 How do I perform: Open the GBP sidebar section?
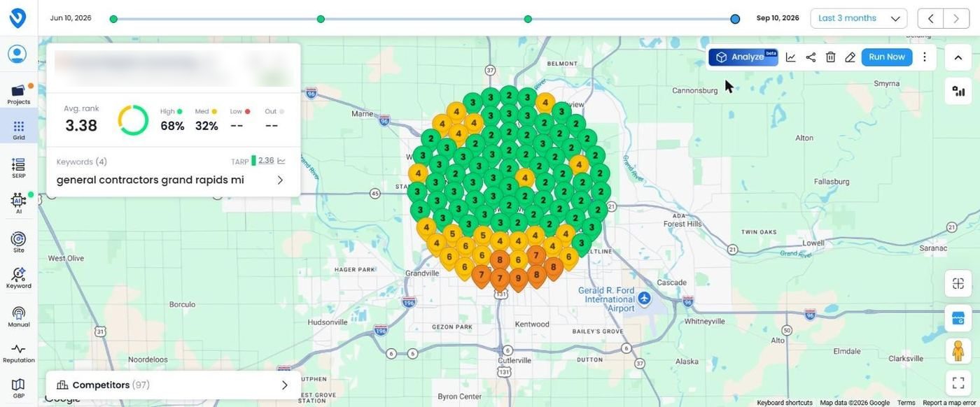(x=19, y=389)
